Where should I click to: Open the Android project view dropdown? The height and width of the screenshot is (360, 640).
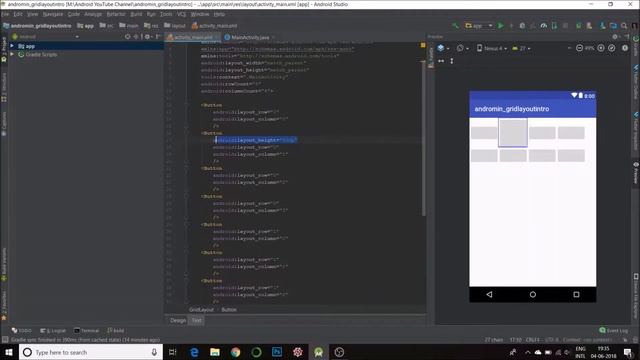tap(45, 37)
